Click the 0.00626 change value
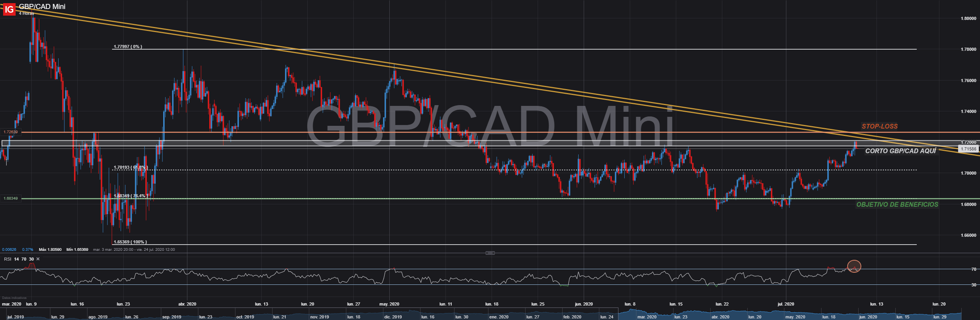The height and width of the screenshot is (320, 980). coord(9,249)
